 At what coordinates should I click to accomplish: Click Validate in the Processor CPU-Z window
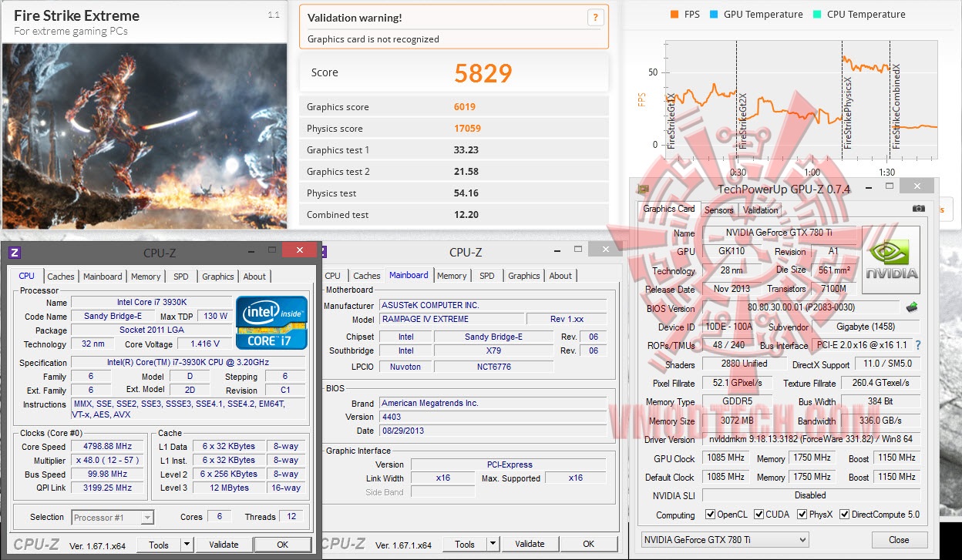click(224, 545)
